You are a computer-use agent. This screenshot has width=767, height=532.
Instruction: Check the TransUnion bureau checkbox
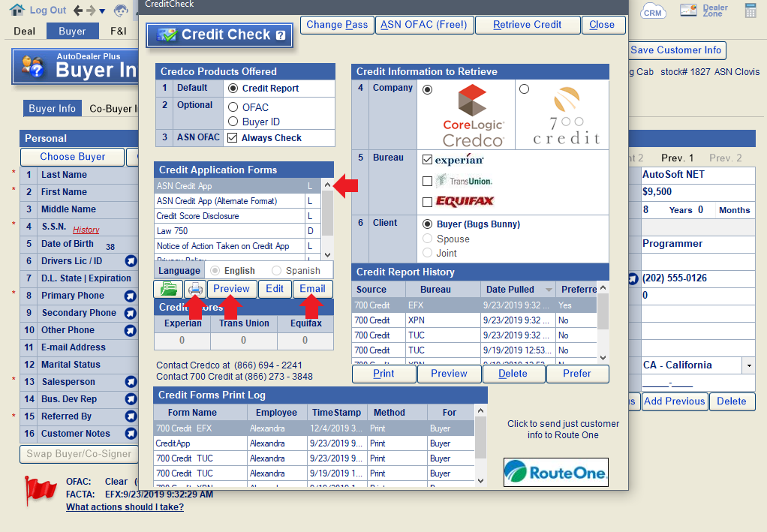click(427, 182)
